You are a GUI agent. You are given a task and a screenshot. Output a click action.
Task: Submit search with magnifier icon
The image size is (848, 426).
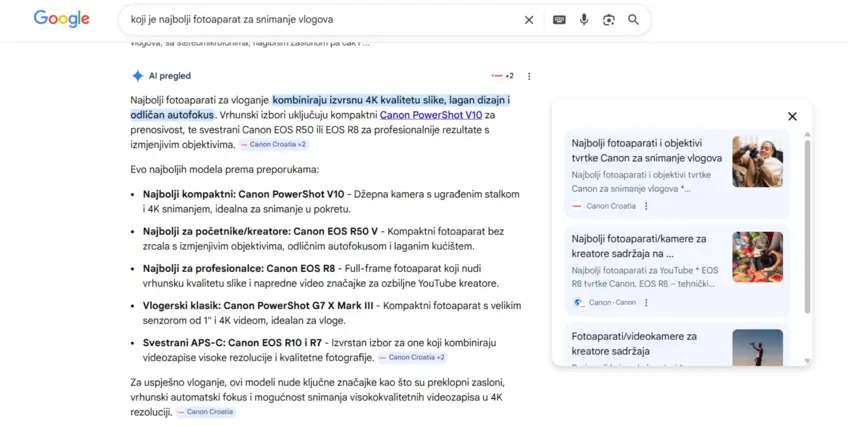(x=633, y=20)
